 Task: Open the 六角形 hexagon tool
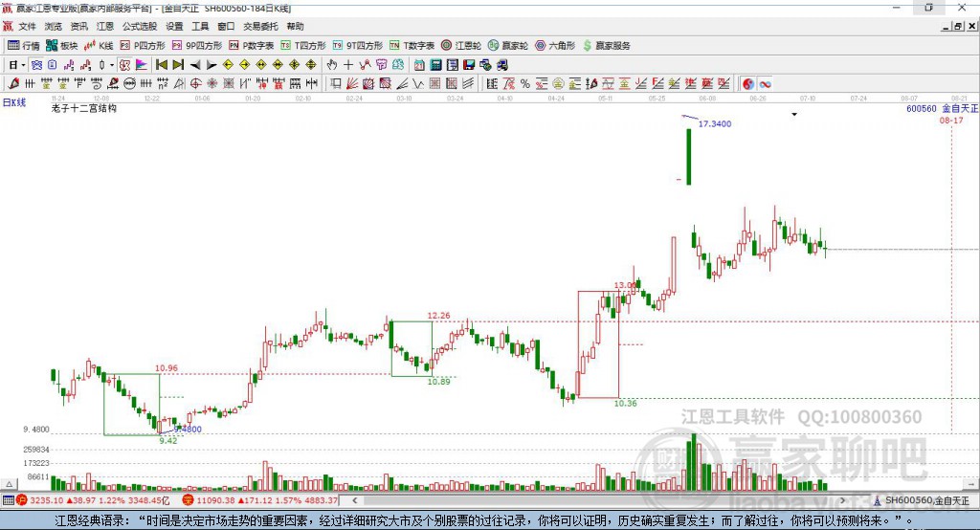click(x=555, y=46)
